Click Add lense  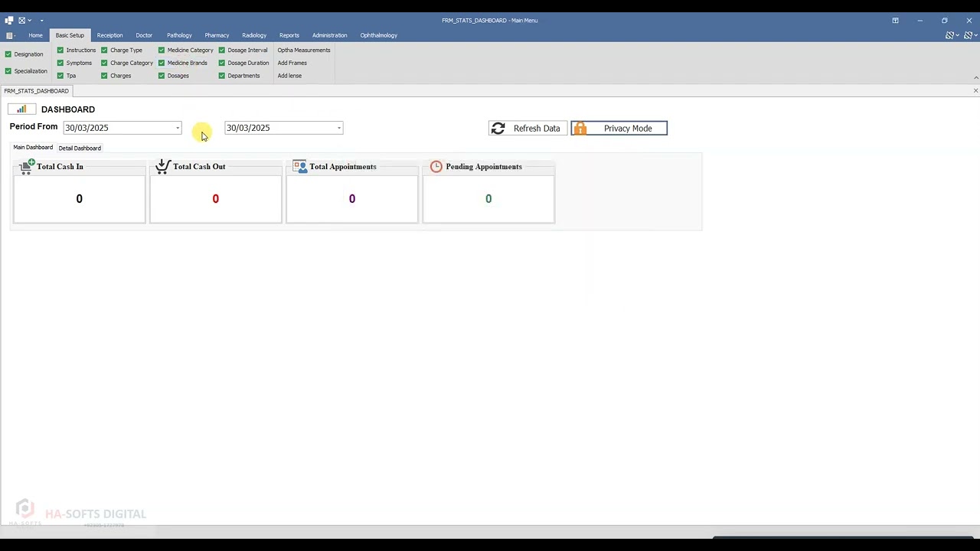[x=289, y=76]
